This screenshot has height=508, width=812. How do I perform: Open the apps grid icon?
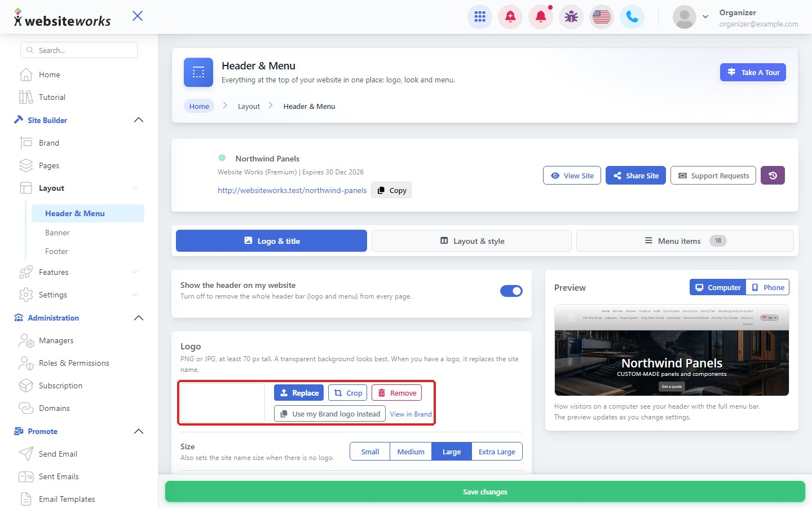[x=480, y=17]
